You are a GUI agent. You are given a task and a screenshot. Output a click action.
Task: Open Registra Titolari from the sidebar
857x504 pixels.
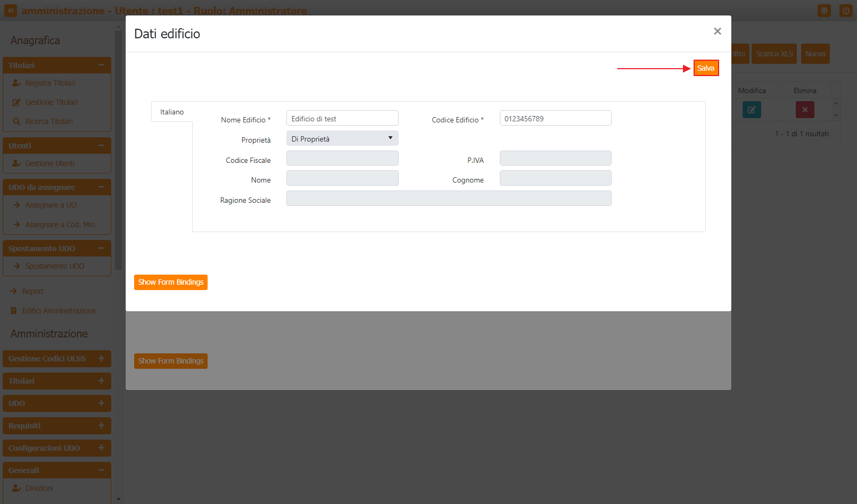coord(50,83)
